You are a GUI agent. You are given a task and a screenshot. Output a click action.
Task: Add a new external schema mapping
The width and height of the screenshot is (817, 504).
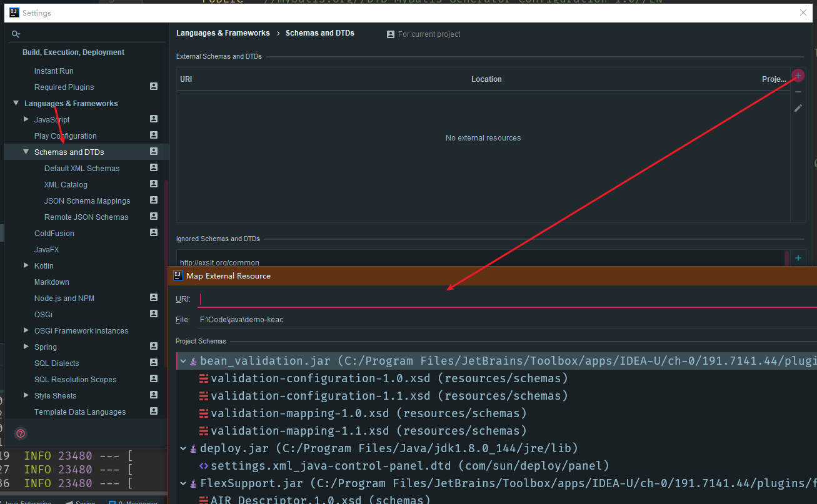click(x=798, y=76)
